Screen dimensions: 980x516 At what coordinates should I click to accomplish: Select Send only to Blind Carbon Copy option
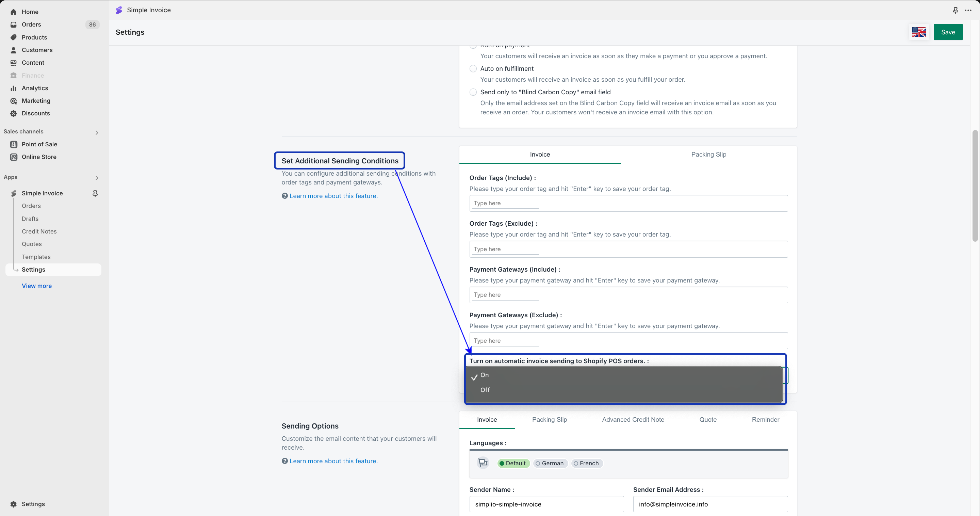(473, 92)
